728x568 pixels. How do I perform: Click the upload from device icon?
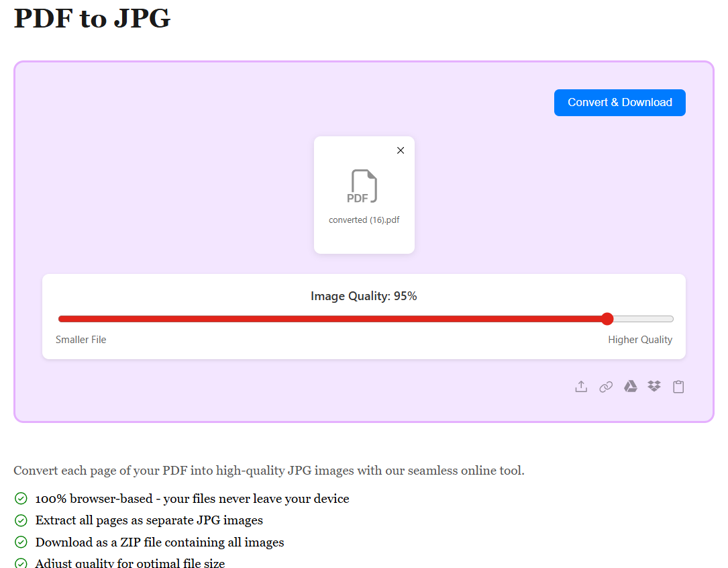(581, 386)
